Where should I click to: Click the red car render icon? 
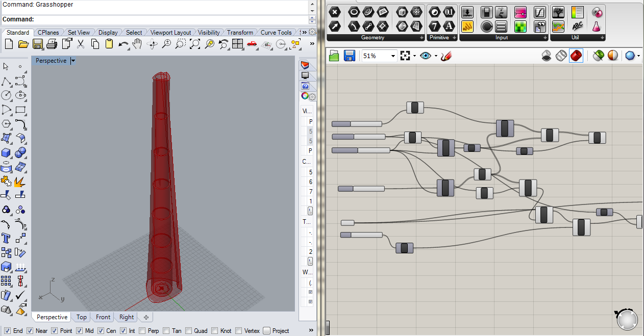coord(252,44)
